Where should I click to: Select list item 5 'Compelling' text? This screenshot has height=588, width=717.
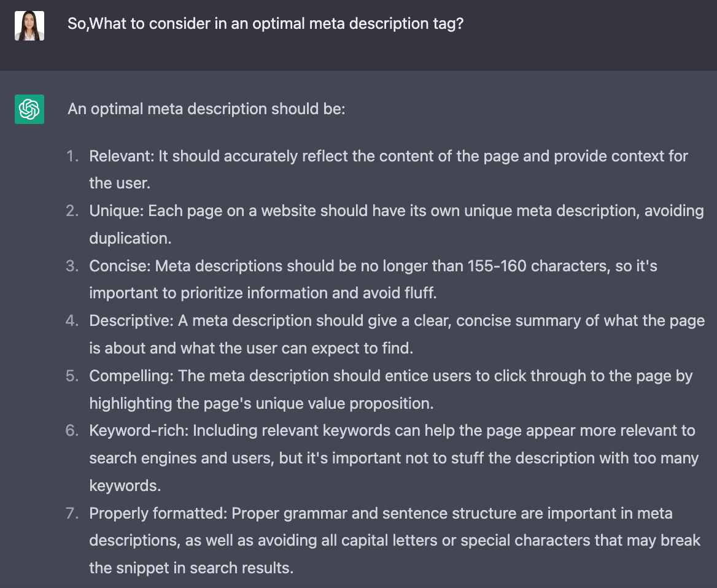click(x=391, y=390)
